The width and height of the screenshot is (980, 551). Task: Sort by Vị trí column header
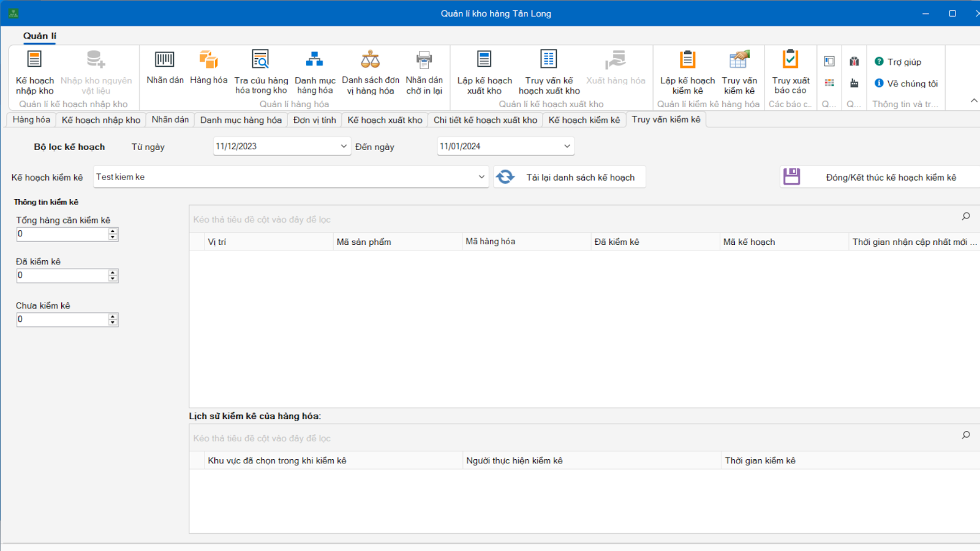point(268,242)
